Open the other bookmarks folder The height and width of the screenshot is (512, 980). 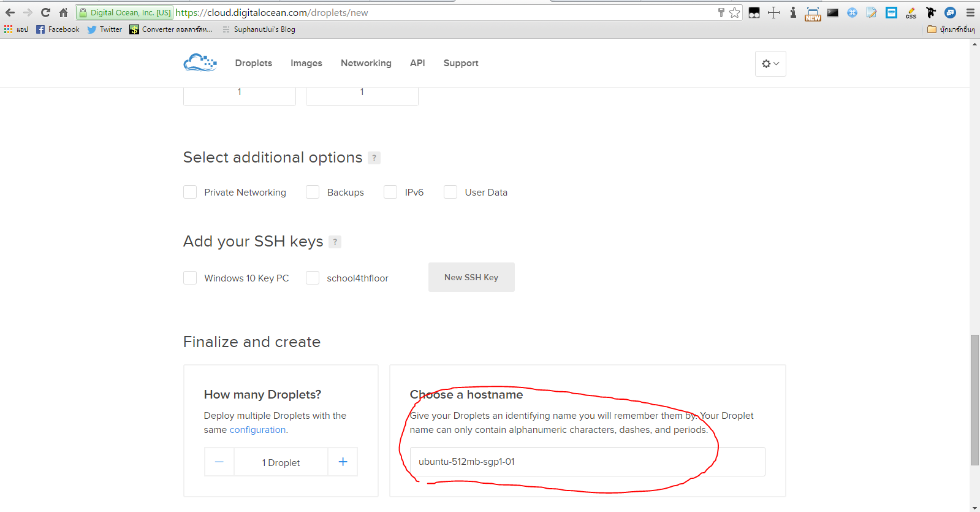tap(951, 29)
